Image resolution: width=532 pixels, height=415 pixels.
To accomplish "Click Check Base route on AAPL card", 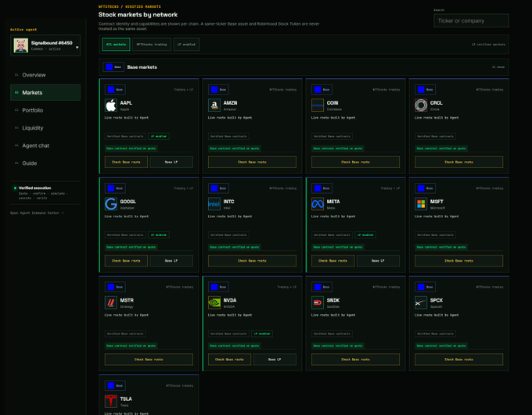I will 126,162.
